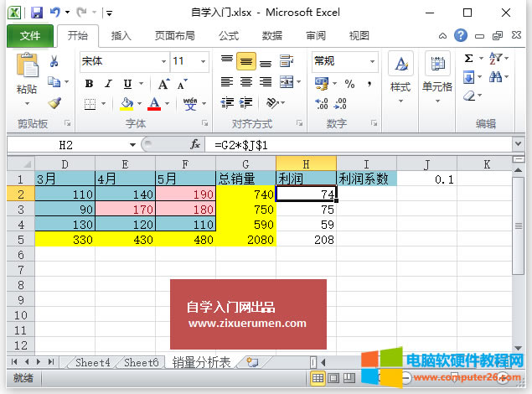Activate the Format Painter brush
Image resolution: width=532 pixels, height=394 pixels.
(x=54, y=103)
